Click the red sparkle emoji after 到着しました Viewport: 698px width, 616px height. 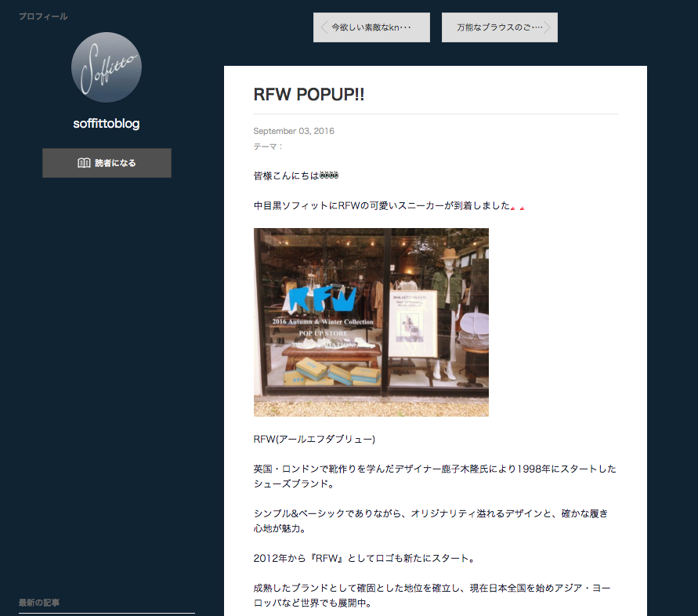click(x=518, y=208)
